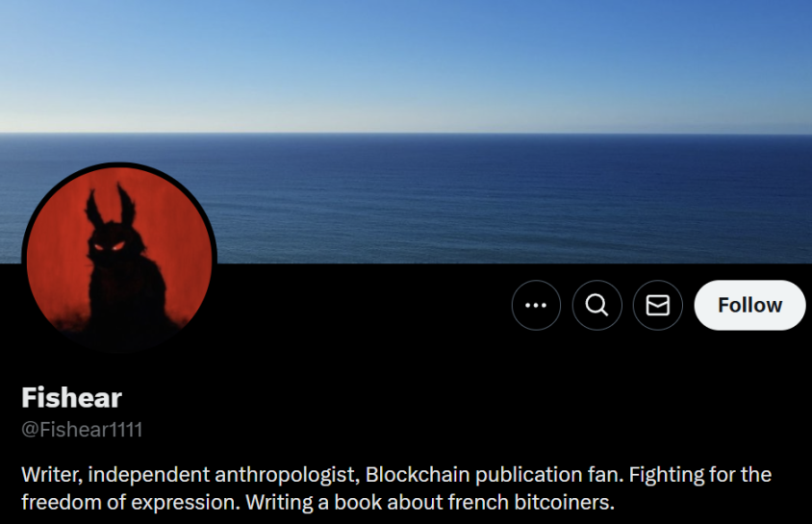Follow the Fishear account
812x524 pixels.
click(x=749, y=305)
